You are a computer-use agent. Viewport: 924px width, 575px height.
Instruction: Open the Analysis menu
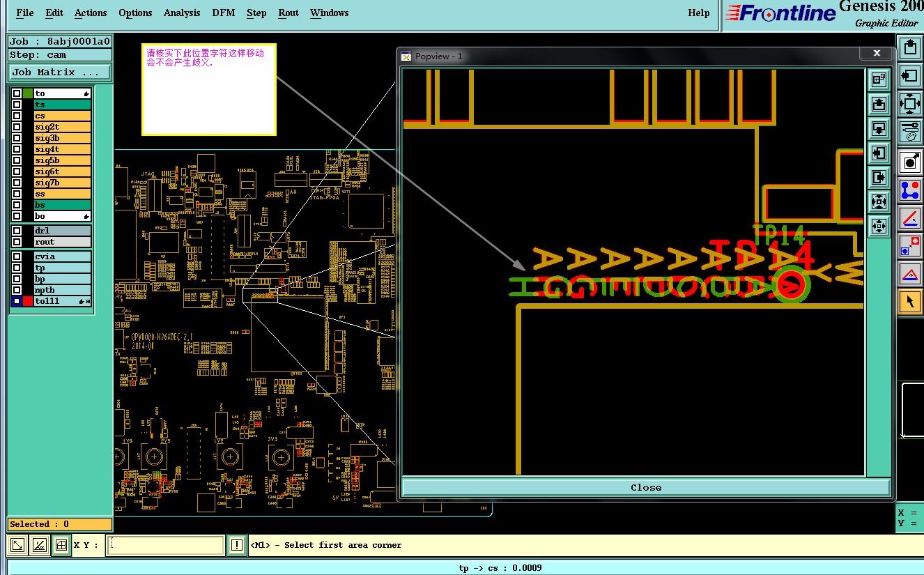182,13
